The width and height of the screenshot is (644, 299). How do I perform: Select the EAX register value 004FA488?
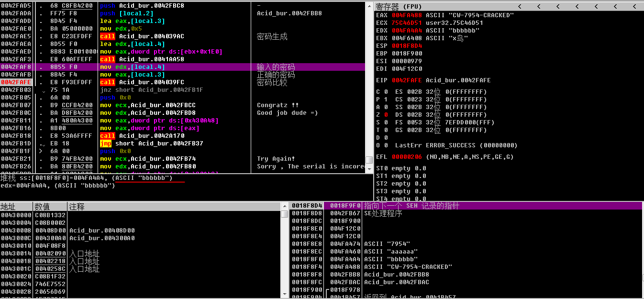tap(407, 15)
